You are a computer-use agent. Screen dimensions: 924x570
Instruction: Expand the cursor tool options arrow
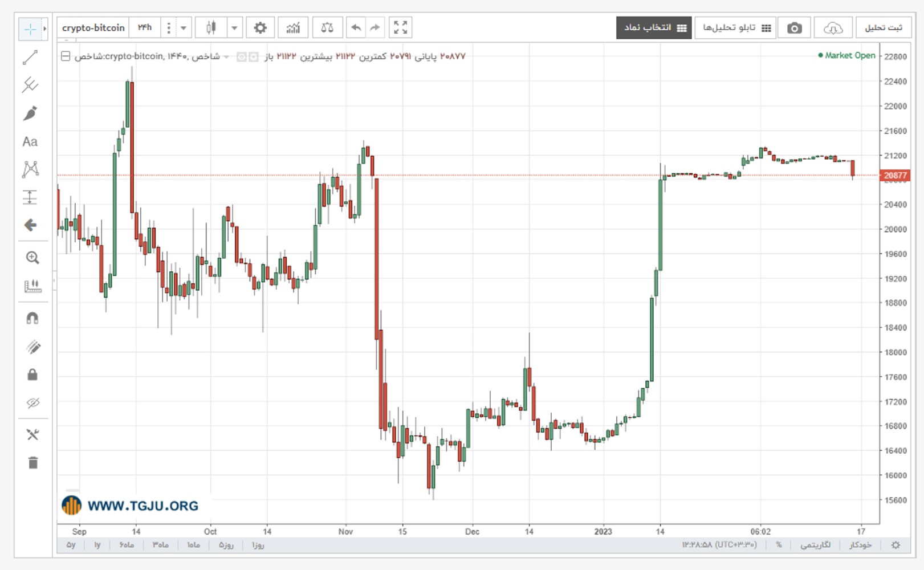[44, 28]
